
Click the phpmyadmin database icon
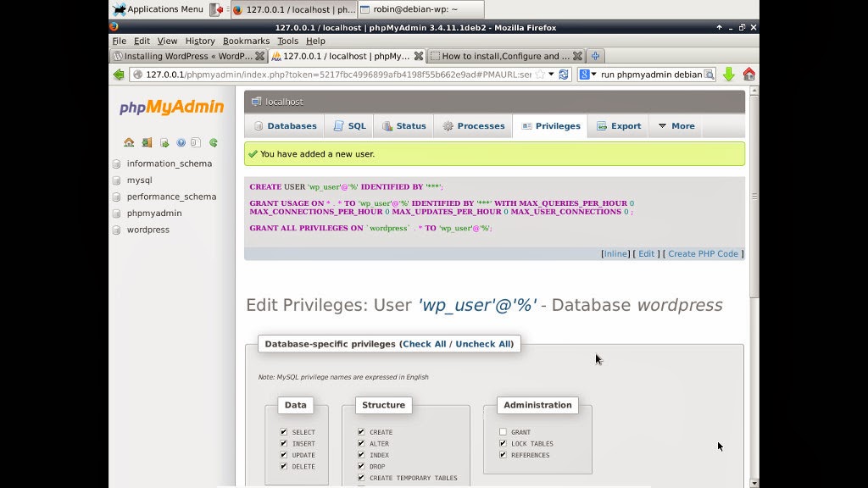click(x=116, y=213)
